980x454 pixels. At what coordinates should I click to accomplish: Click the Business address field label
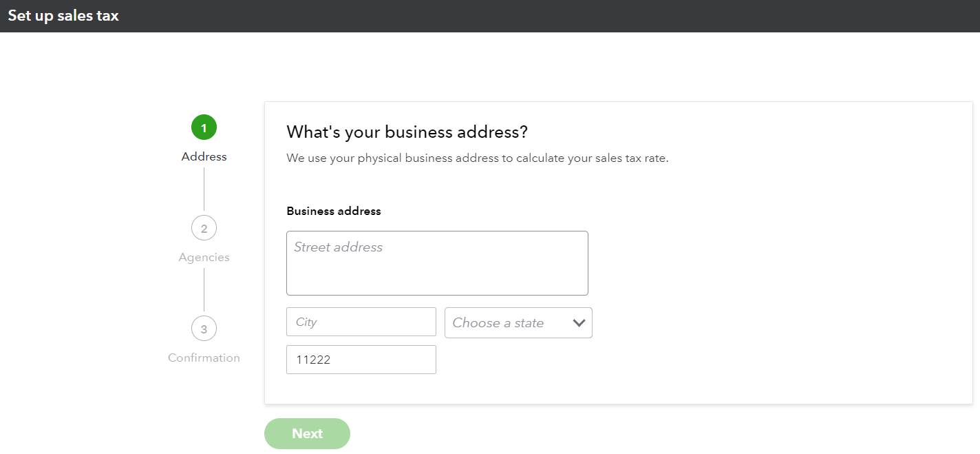[x=333, y=211]
